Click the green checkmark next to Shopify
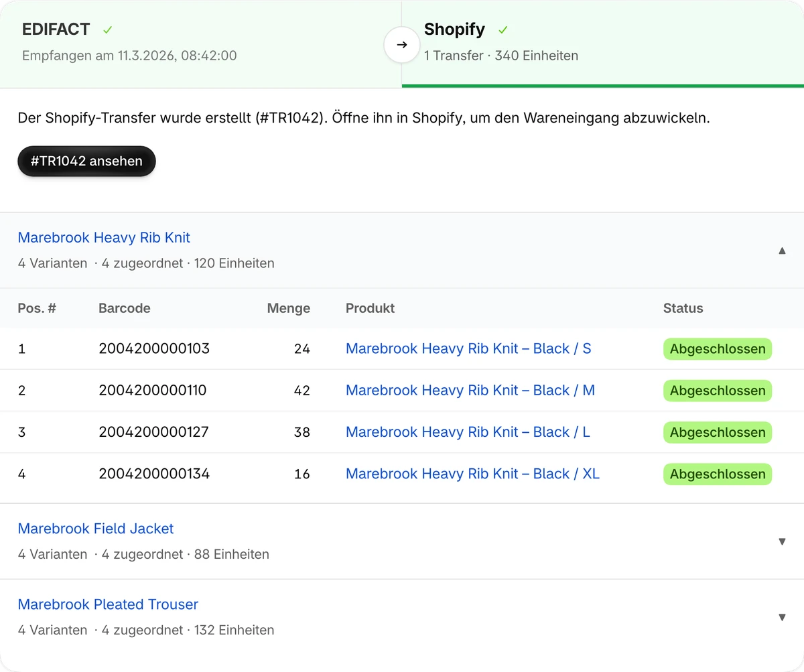The width and height of the screenshot is (804, 672). (x=503, y=29)
